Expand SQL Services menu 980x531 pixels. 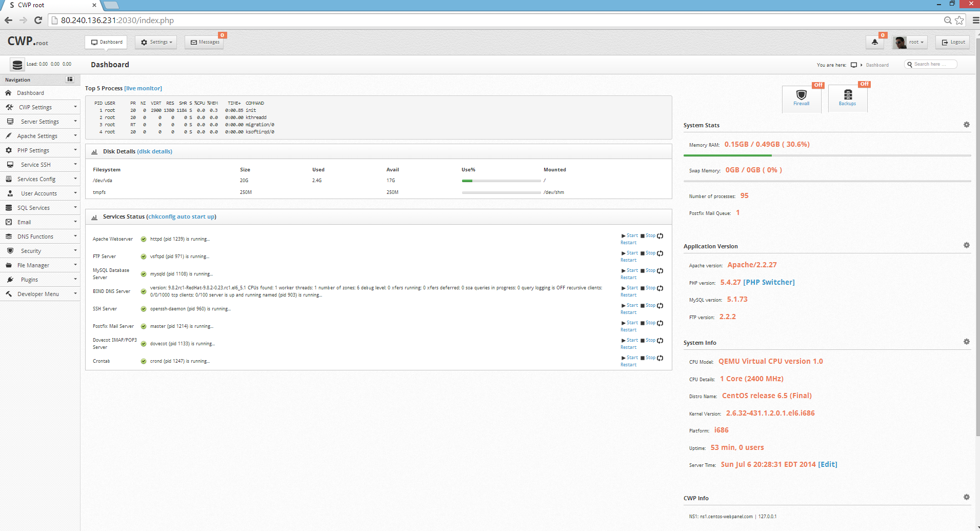tap(40, 208)
